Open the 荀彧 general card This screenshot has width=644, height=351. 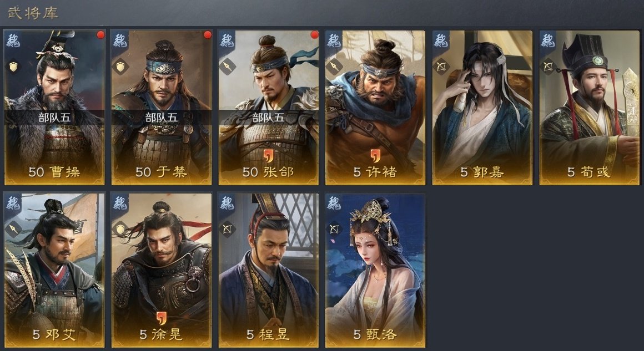click(x=589, y=108)
